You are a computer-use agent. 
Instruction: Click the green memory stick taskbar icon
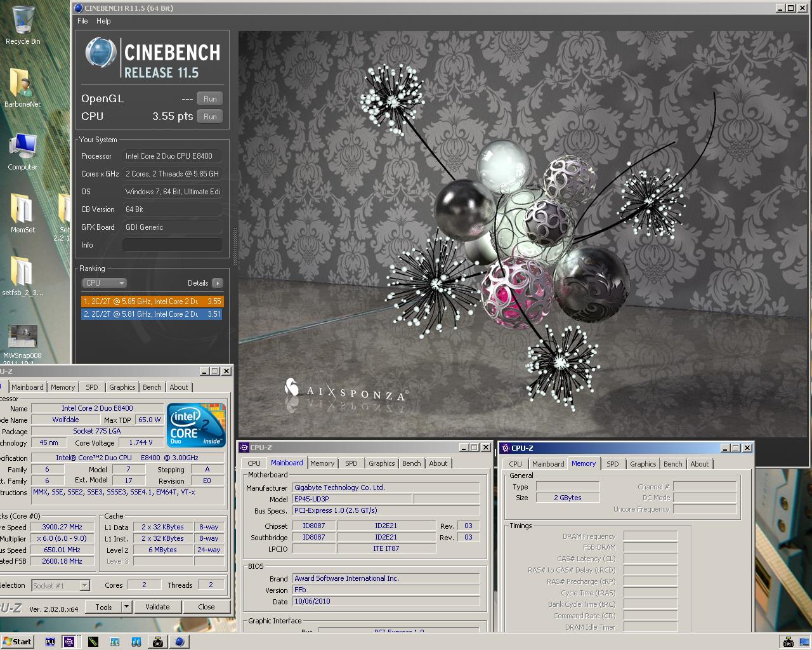(x=93, y=642)
